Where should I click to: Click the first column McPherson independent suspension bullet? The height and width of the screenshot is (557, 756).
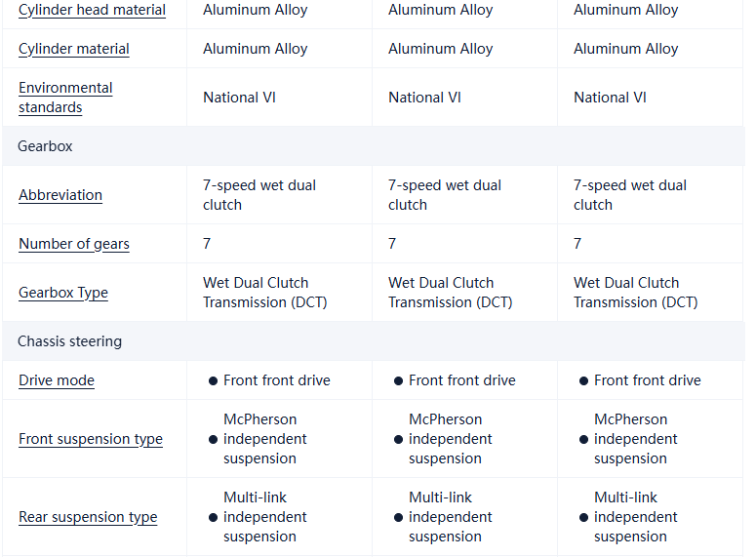[x=213, y=440]
